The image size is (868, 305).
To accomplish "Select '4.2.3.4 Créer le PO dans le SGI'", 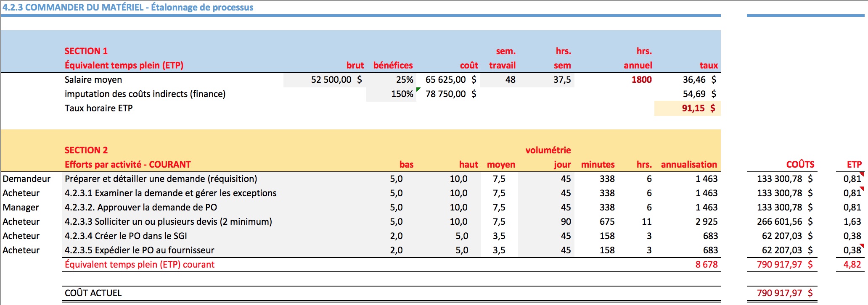I will (126, 236).
